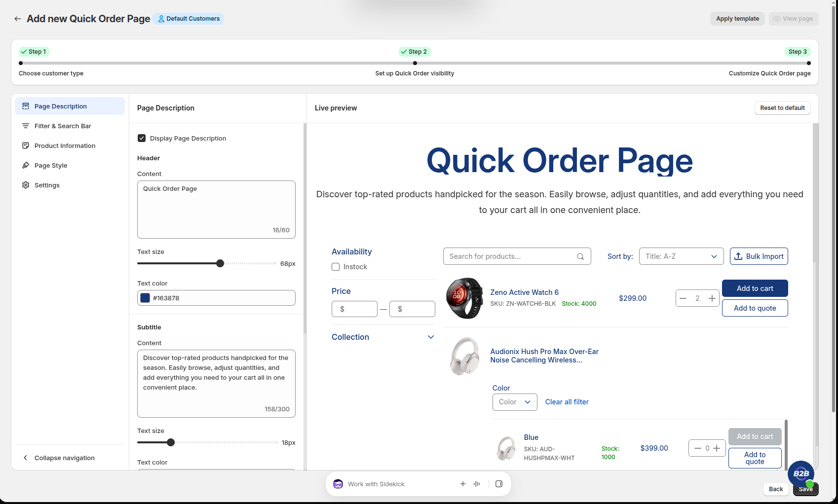This screenshot has width=838, height=504.
Task: Open the Color variant dropdown
Action: 515,402
